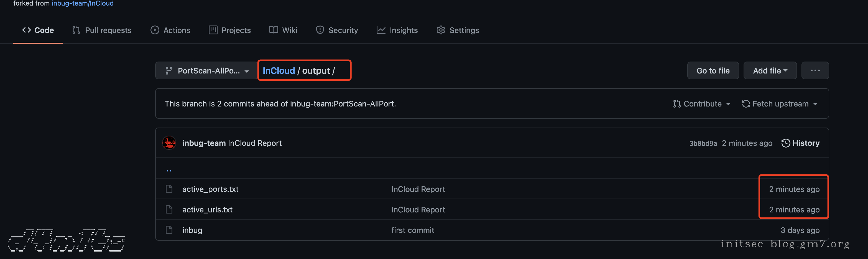The width and height of the screenshot is (868, 259).
Task: Open the Fetch upstream dropdown arrow
Action: click(815, 104)
